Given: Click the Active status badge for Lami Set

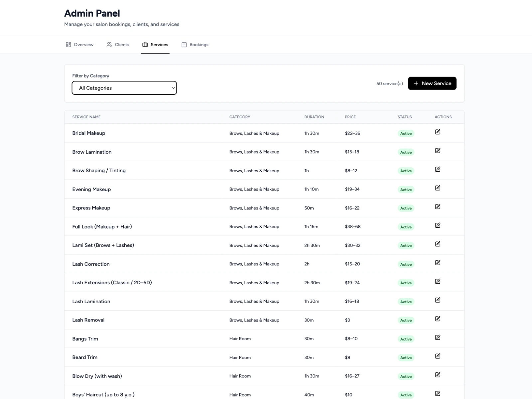Looking at the screenshot, I should point(406,246).
